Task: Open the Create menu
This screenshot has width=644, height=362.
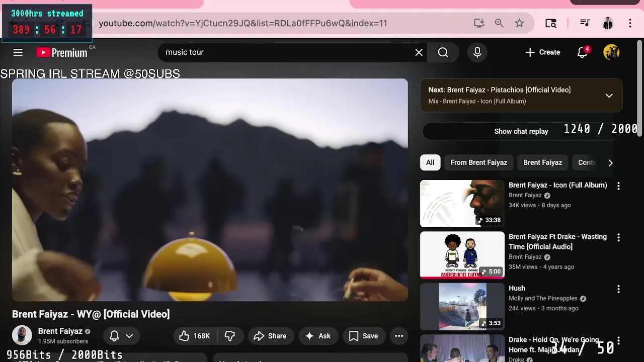Action: tap(542, 52)
